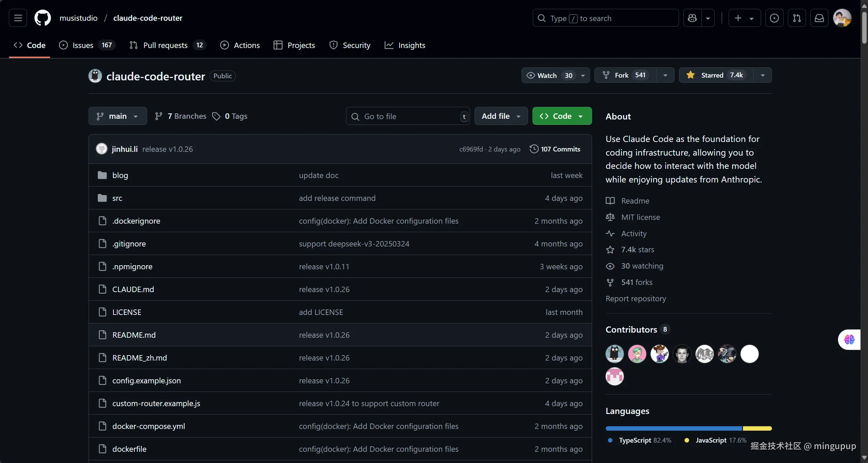Open the CLAUDE.md file
The image size is (868, 463).
(x=133, y=289)
